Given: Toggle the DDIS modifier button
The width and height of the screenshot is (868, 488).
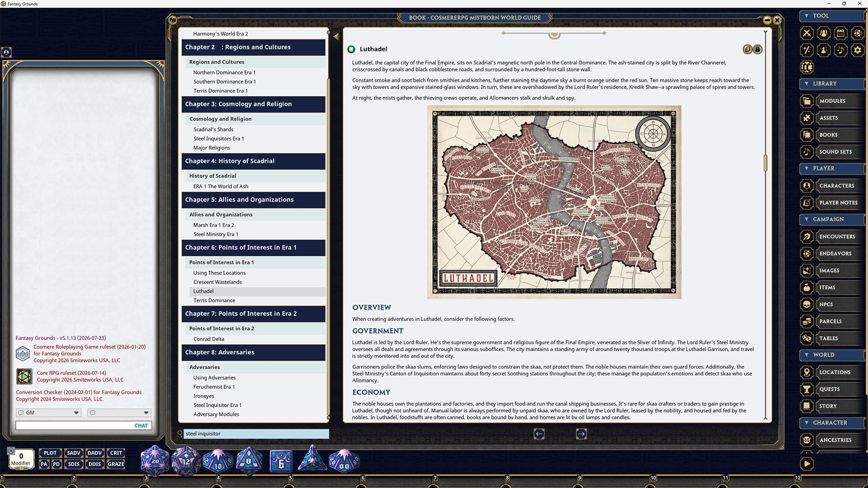Looking at the screenshot, I should click(94, 464).
